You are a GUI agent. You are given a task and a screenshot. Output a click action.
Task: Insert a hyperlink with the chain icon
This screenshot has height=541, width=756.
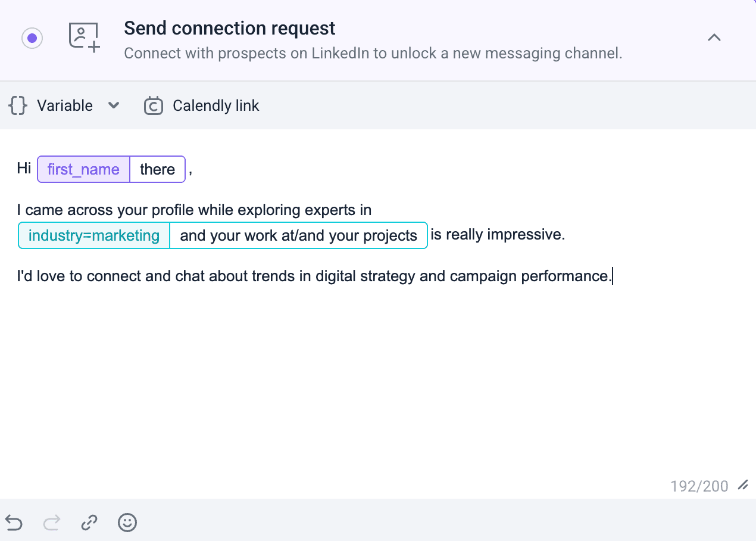(89, 523)
